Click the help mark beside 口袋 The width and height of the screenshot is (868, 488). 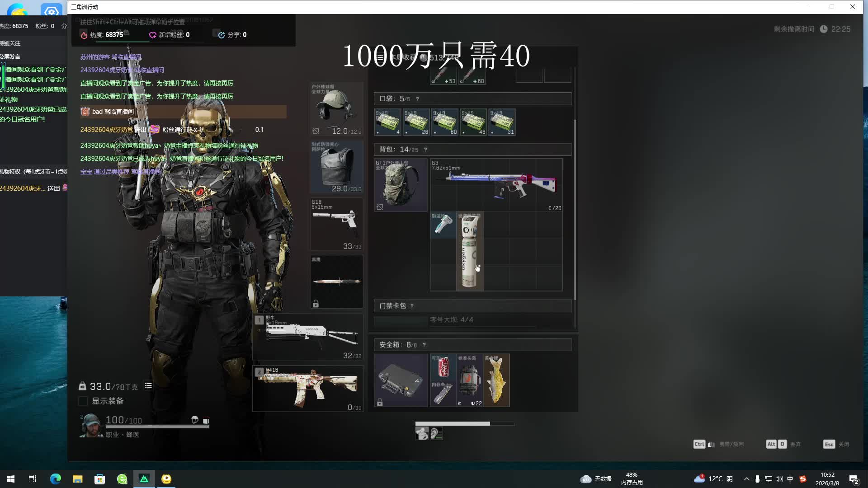point(417,99)
